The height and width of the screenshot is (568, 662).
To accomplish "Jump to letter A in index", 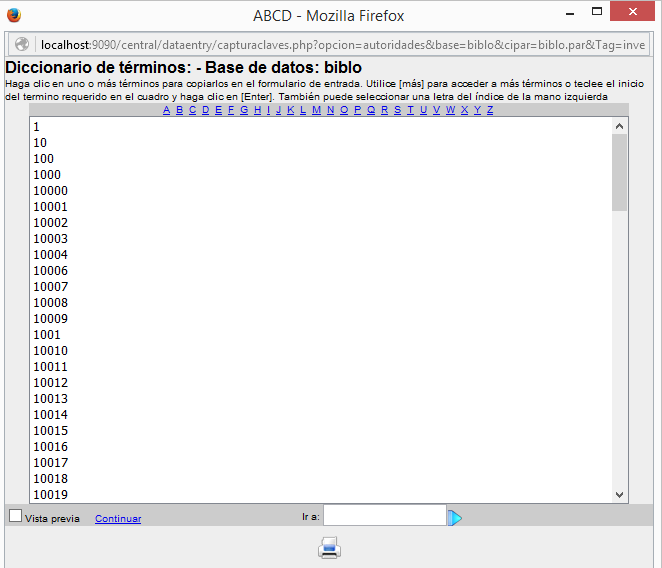I will 167,110.
